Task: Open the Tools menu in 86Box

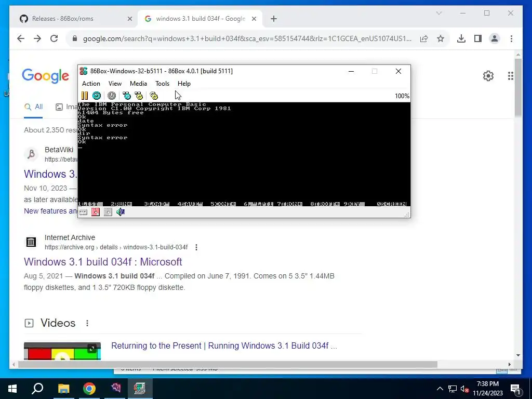Action: tap(162, 84)
